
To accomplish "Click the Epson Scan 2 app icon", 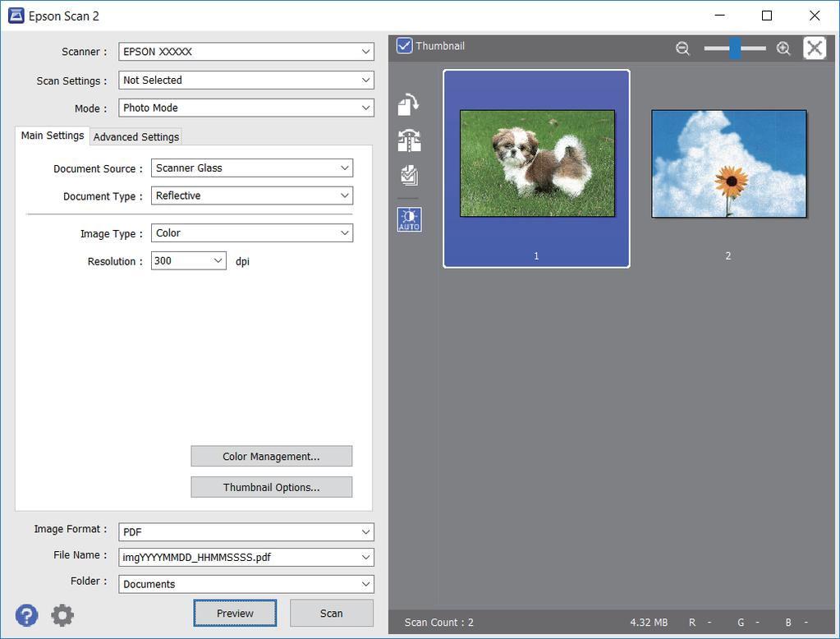I will click(16, 16).
